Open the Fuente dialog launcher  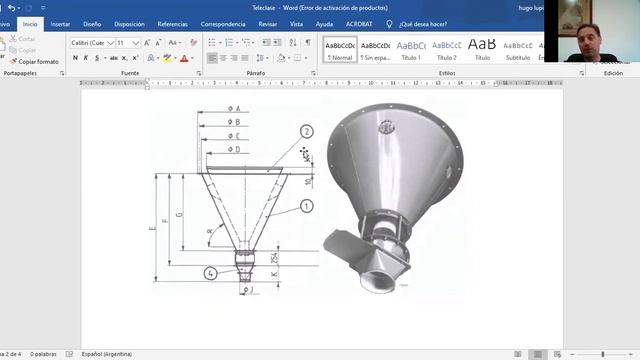pos(199,73)
